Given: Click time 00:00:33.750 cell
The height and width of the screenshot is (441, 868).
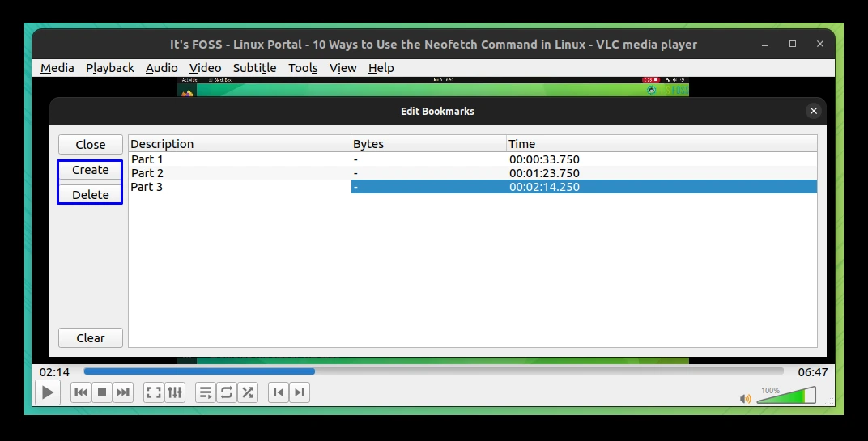Looking at the screenshot, I should tap(544, 159).
